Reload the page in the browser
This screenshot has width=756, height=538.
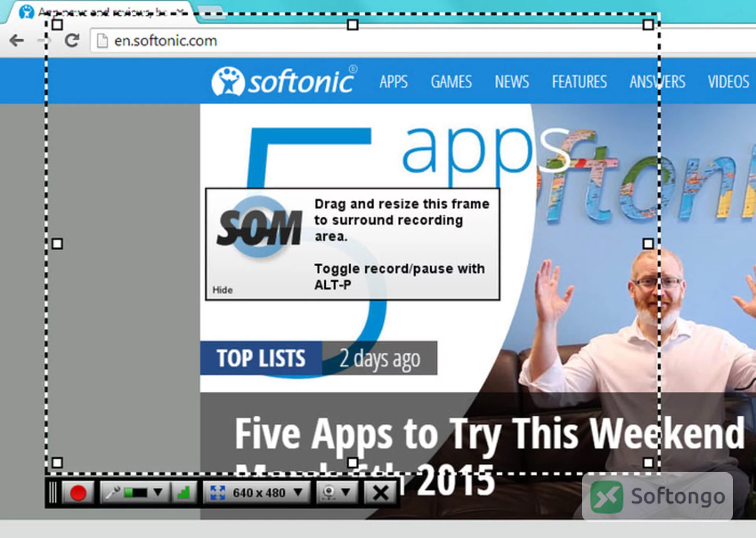point(72,40)
